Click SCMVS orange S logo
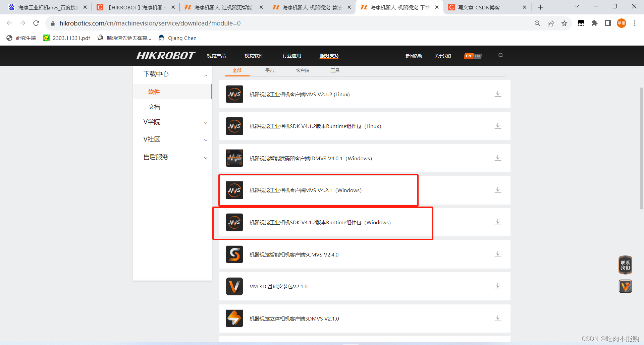 [x=234, y=254]
